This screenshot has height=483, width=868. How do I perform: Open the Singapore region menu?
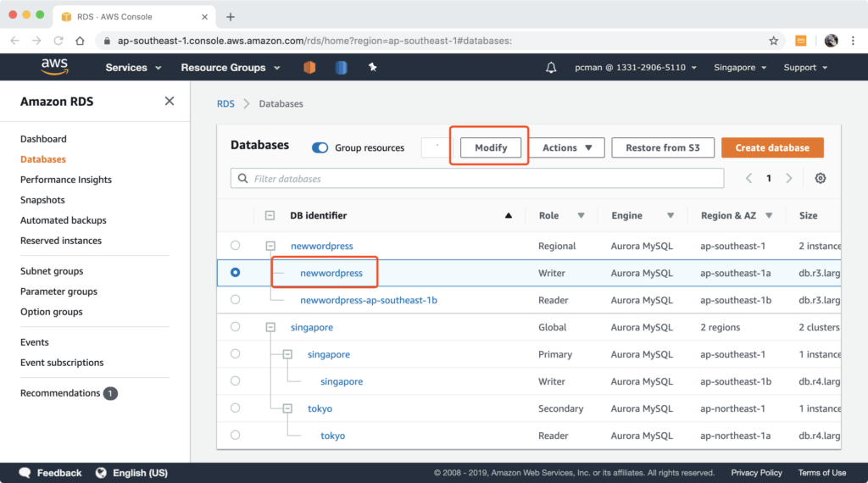coord(740,68)
